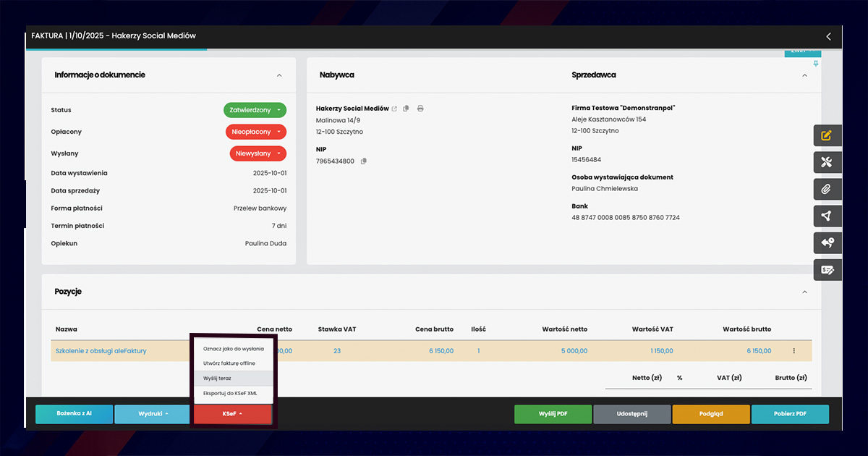Click the back arrow in the header bar
The image size is (868, 456).
tap(828, 36)
